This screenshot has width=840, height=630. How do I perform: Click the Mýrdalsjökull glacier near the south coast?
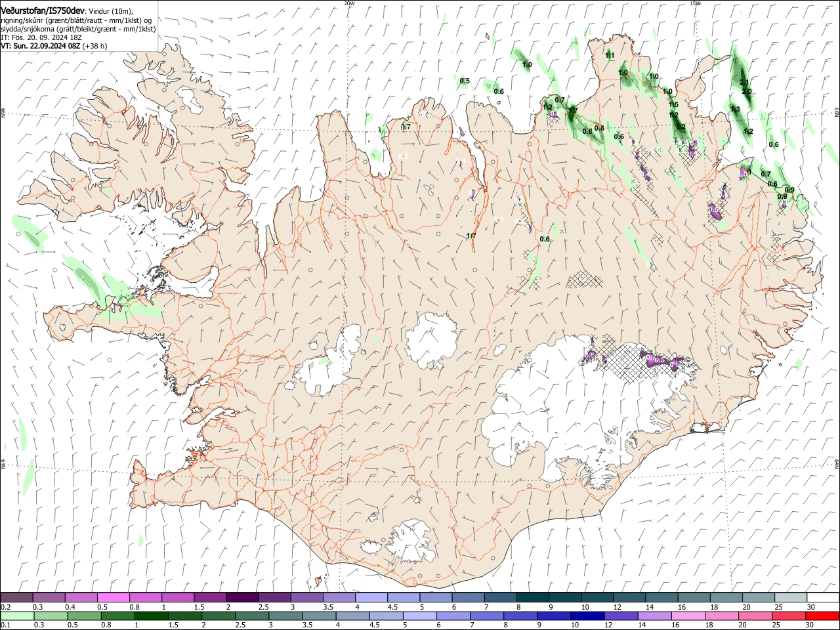pos(410,541)
